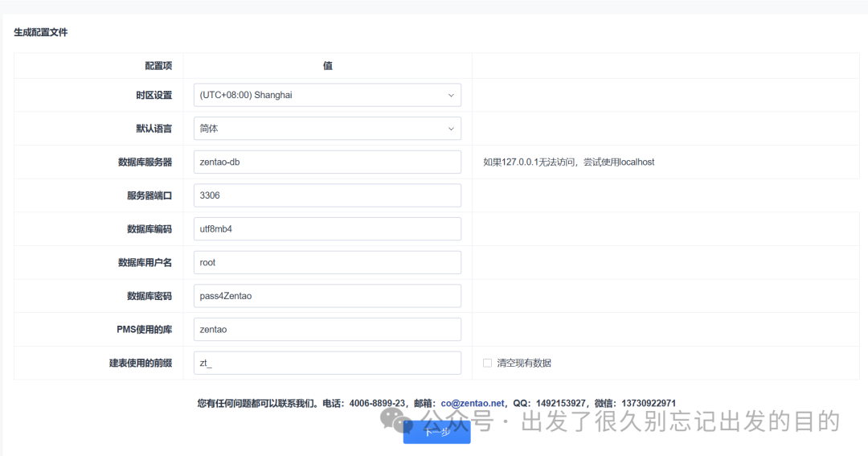
Task: Open the timezone dropdown showing Shanghai
Action: click(x=327, y=95)
